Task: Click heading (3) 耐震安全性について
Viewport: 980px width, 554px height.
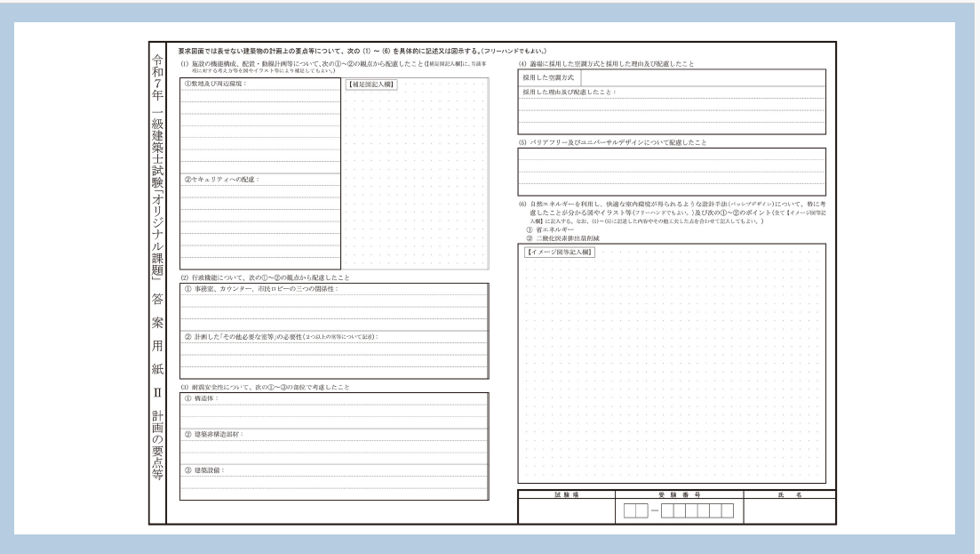Action: [x=265, y=387]
